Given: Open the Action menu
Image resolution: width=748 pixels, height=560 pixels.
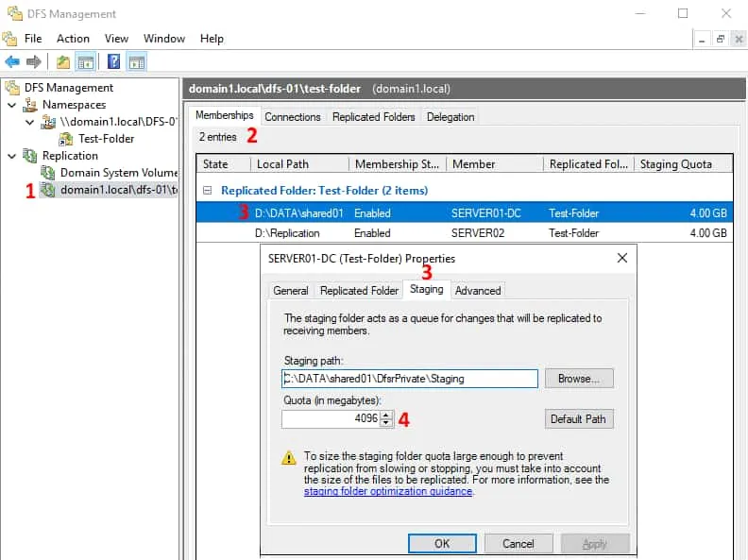Looking at the screenshot, I should point(73,39).
